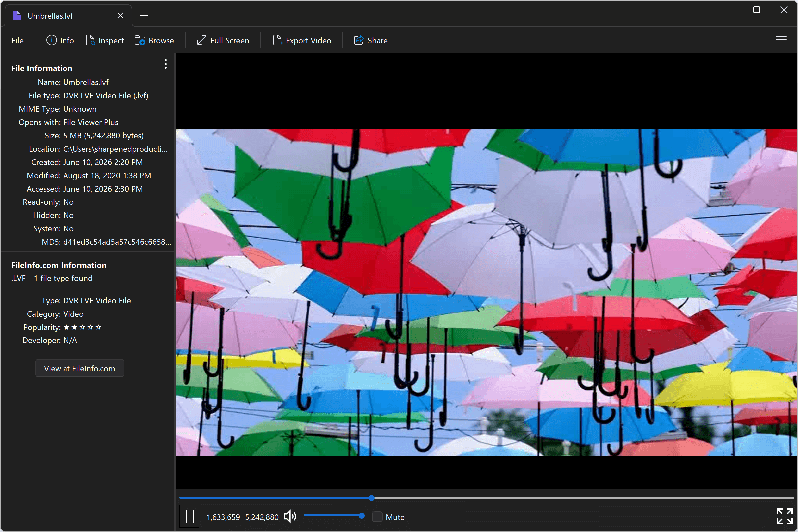
Task: Click the Share toolbar button
Action: coord(370,40)
